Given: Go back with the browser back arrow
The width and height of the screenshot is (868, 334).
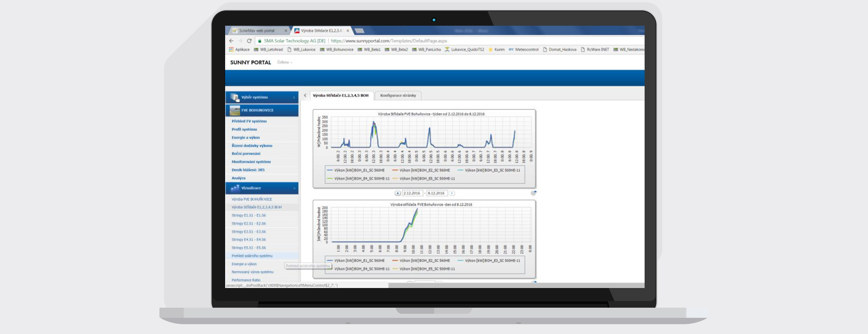Looking at the screenshot, I should (x=231, y=41).
